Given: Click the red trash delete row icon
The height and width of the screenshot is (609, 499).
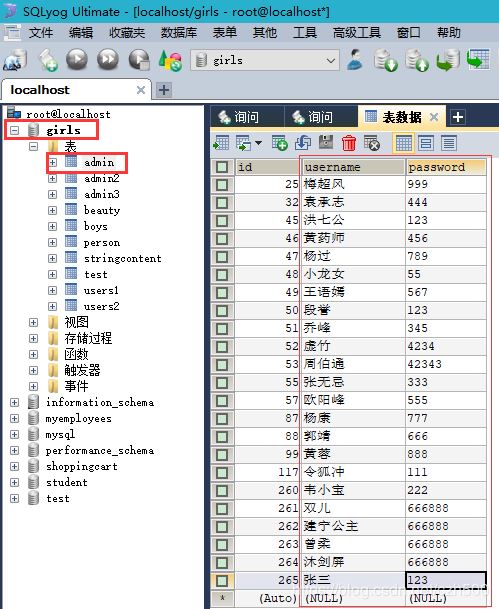Looking at the screenshot, I should [x=348, y=143].
